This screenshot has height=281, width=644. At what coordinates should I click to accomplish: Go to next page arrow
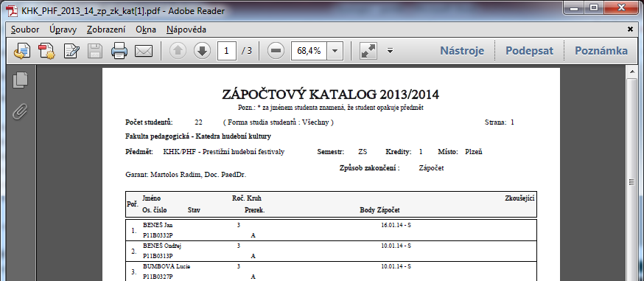click(x=202, y=51)
